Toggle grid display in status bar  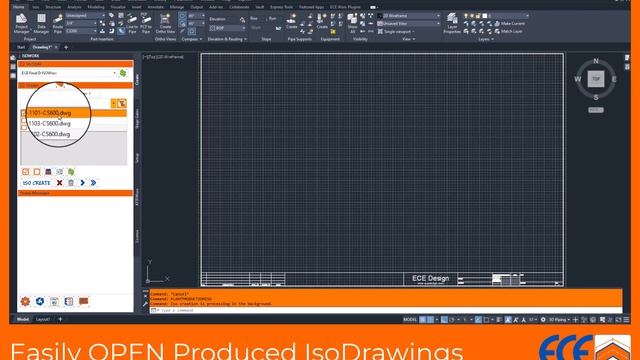click(423, 320)
